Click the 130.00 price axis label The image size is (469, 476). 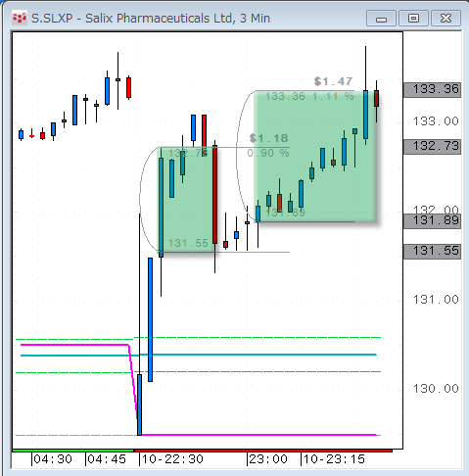click(436, 389)
